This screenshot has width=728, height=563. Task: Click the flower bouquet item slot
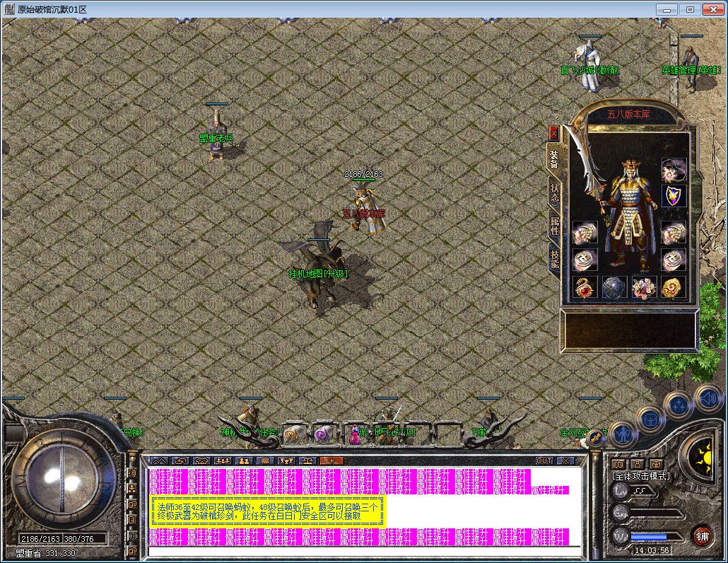(x=645, y=288)
